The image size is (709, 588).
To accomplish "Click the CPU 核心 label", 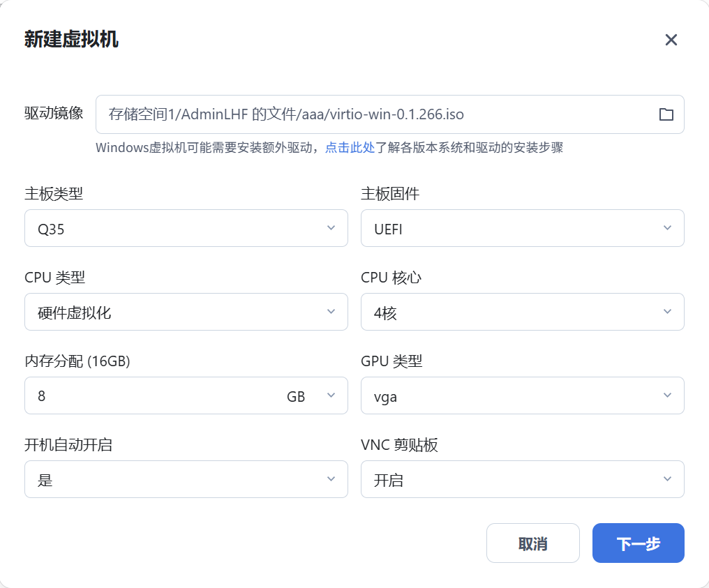I will pyautogui.click(x=391, y=278).
